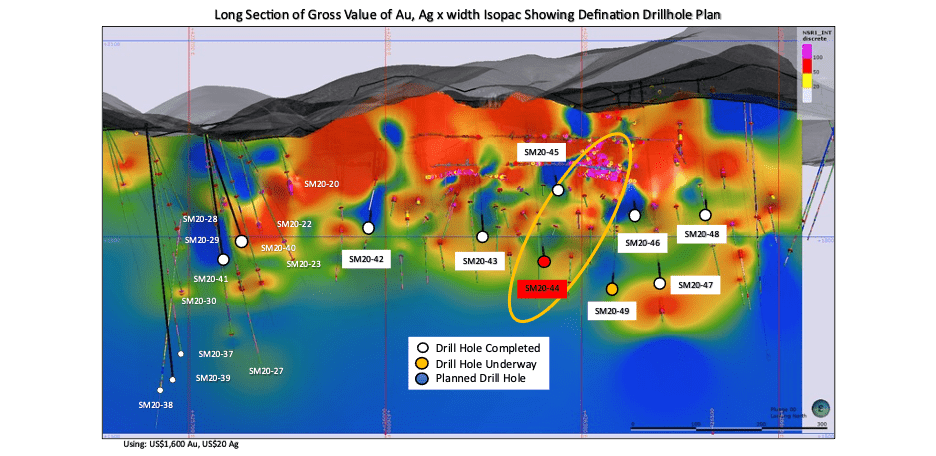Click the orange SM20-49 drill hole circle
The image size is (936, 456).
(612, 289)
